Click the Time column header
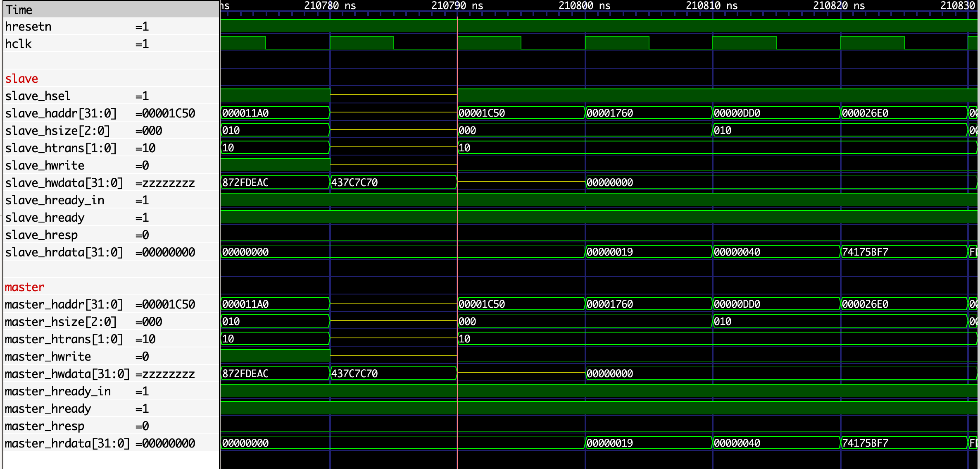The height and width of the screenshot is (469, 980). pos(19,10)
